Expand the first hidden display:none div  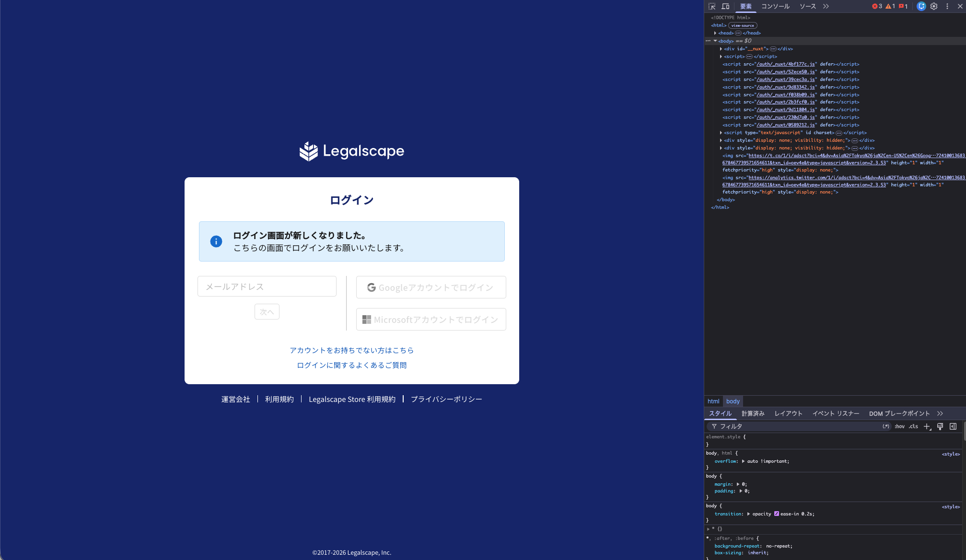coord(721,140)
